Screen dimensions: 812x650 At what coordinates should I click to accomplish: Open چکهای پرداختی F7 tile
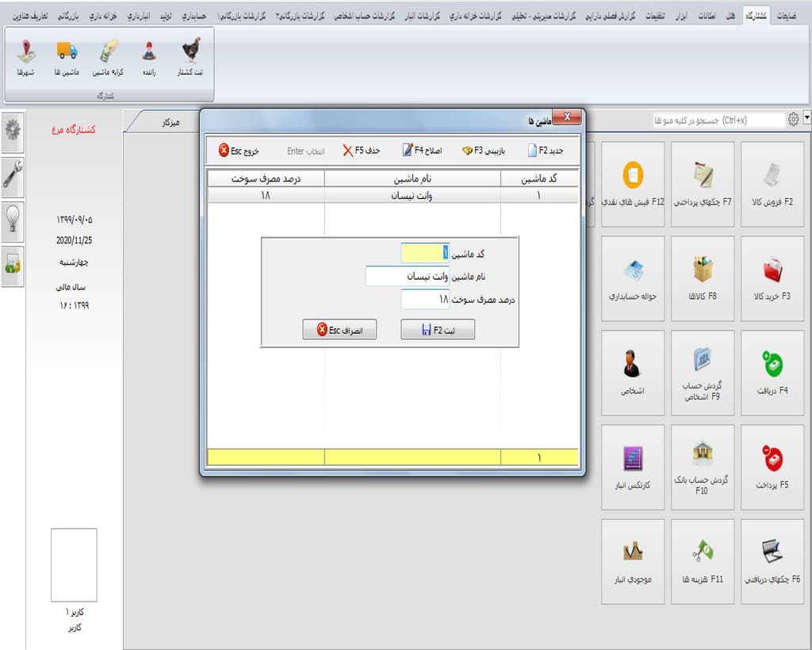[x=703, y=184]
